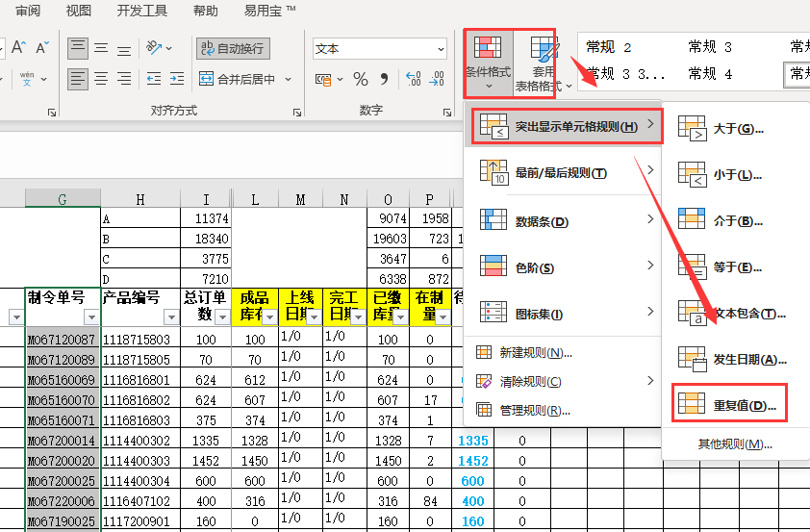Select the blue value 1335
The width and height of the screenshot is (810, 532).
472,440
